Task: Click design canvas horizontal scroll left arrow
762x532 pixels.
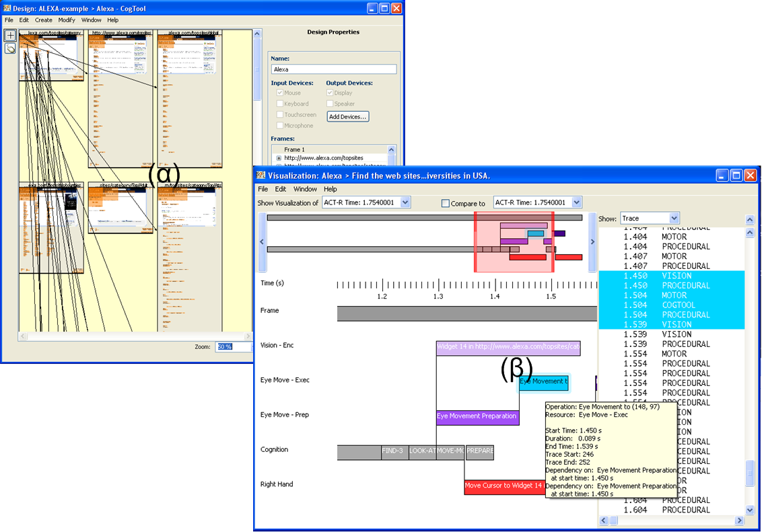Action: (x=22, y=336)
